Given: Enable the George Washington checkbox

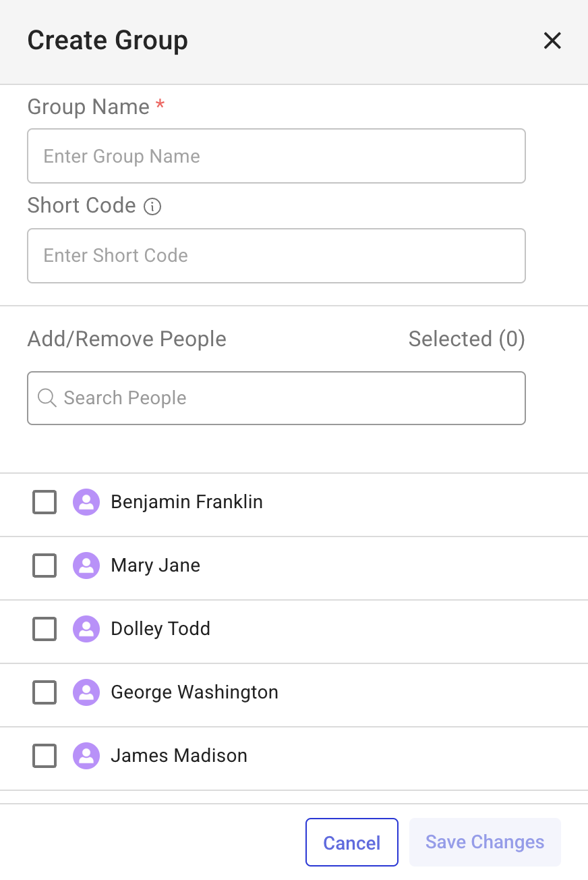Looking at the screenshot, I should 45,692.
